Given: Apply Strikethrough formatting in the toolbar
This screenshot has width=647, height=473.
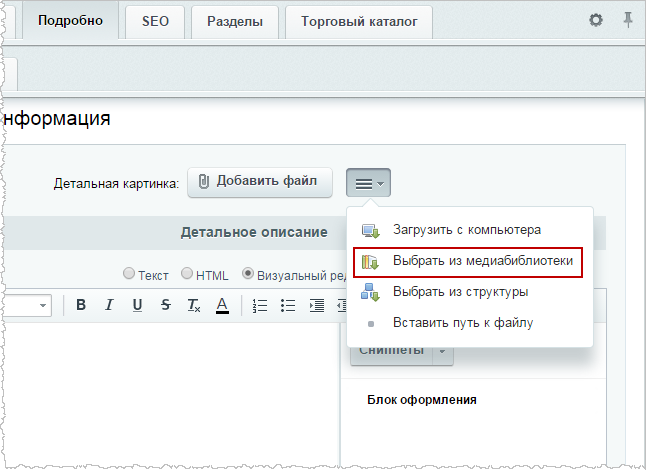Looking at the screenshot, I should point(165,305).
